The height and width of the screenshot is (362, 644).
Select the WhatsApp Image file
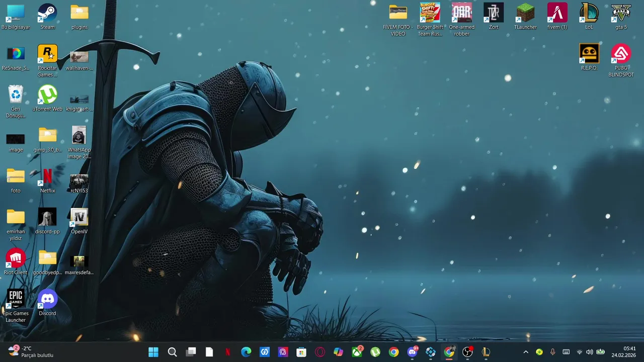point(79,143)
